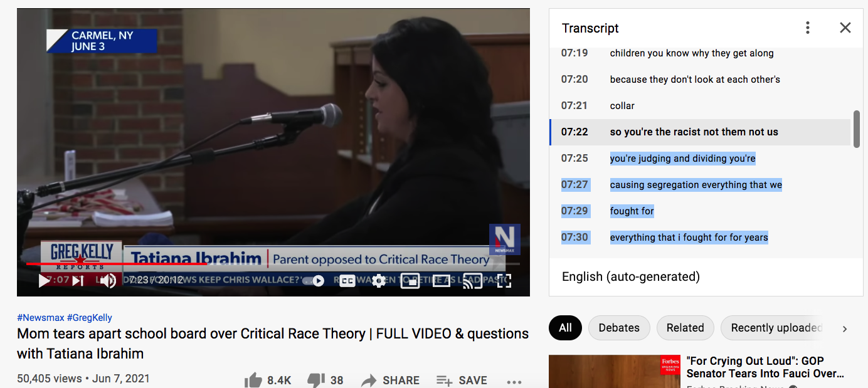Select the Debates filter chip

click(619, 328)
